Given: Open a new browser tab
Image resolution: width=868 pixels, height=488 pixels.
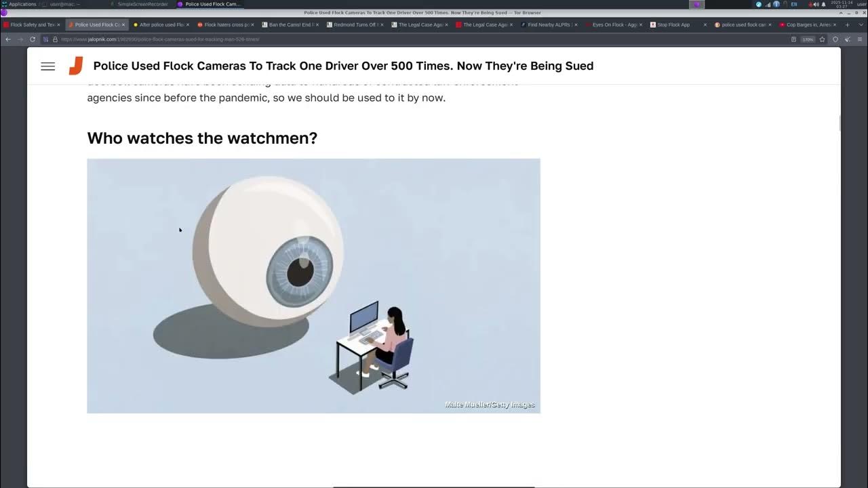Looking at the screenshot, I should (x=847, y=25).
